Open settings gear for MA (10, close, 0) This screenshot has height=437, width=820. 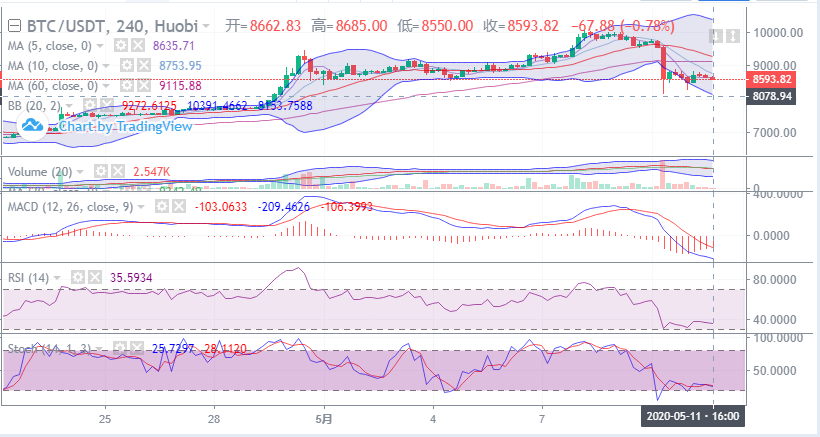(x=127, y=65)
